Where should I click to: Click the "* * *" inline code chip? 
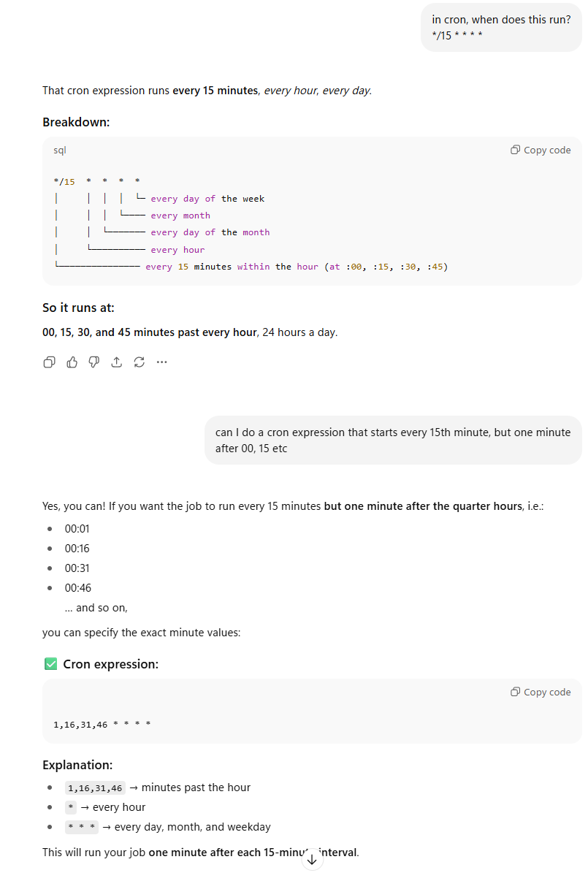coord(81,828)
